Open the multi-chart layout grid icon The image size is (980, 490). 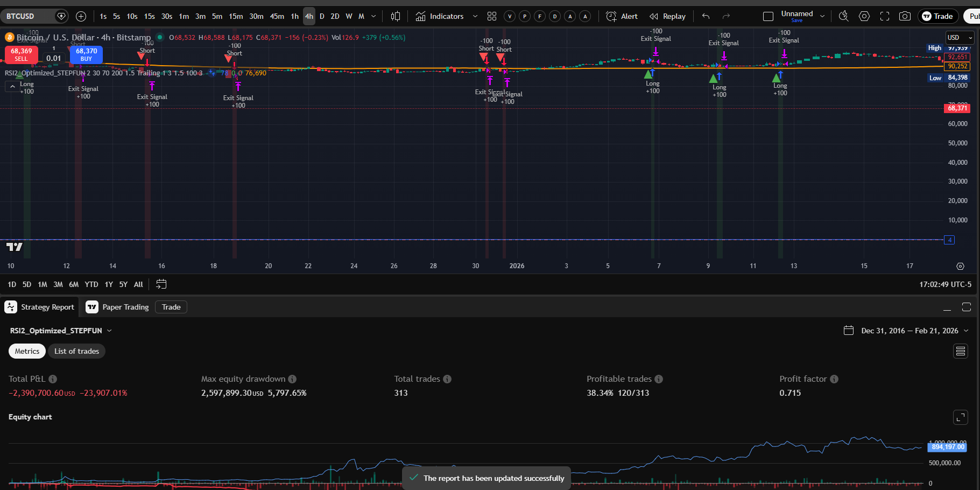[491, 16]
